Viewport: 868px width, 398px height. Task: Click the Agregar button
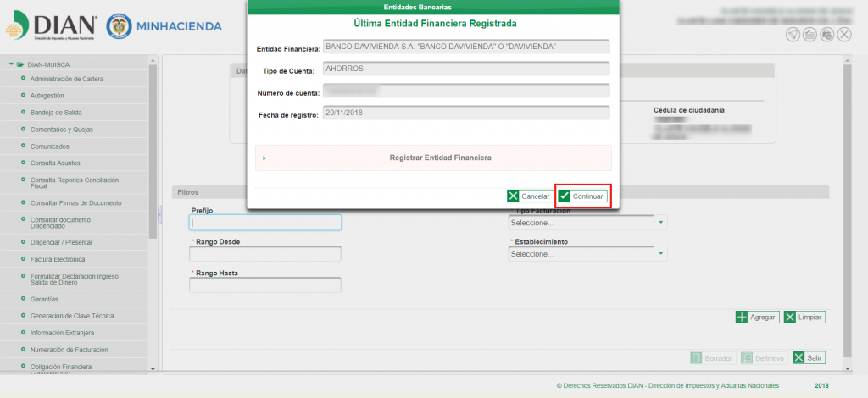(757, 318)
